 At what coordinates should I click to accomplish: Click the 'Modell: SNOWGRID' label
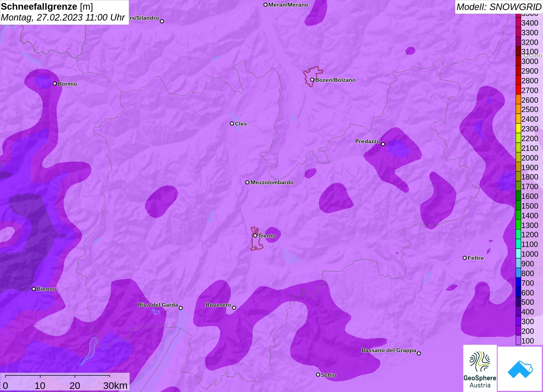pyautogui.click(x=499, y=7)
